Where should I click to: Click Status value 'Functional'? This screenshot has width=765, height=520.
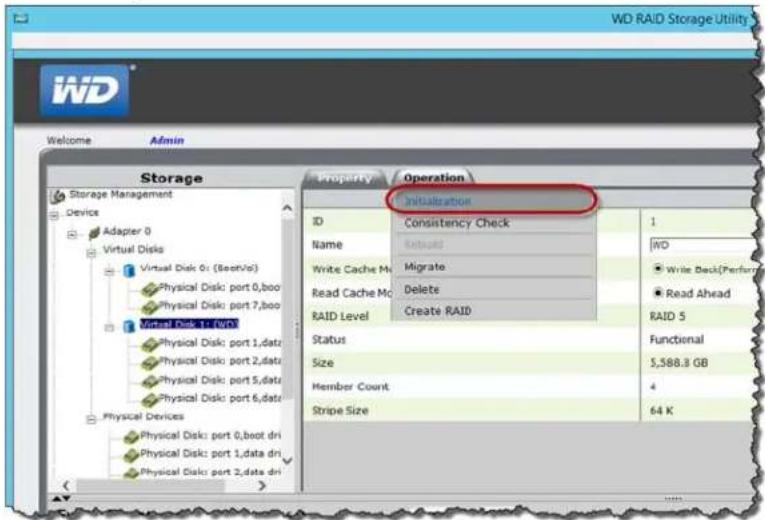(x=676, y=340)
